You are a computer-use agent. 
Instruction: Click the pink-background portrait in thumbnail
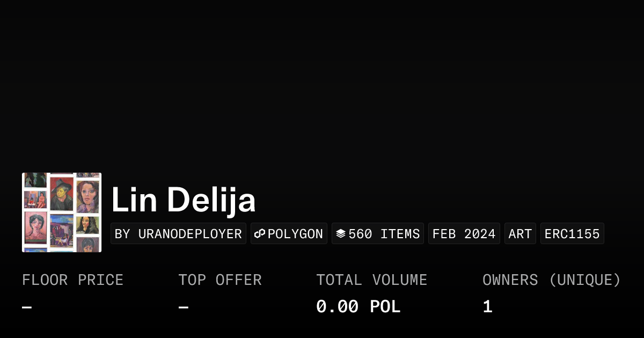tap(35, 226)
